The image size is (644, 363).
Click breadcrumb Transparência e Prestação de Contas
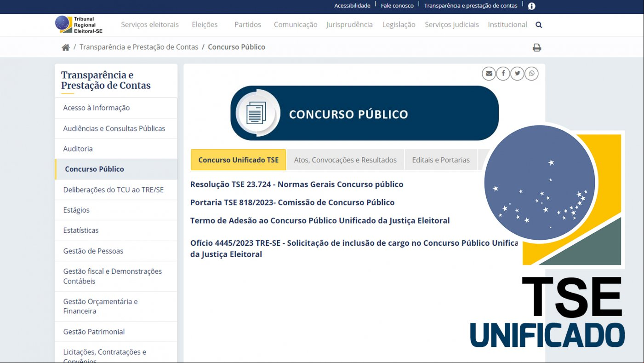(139, 47)
